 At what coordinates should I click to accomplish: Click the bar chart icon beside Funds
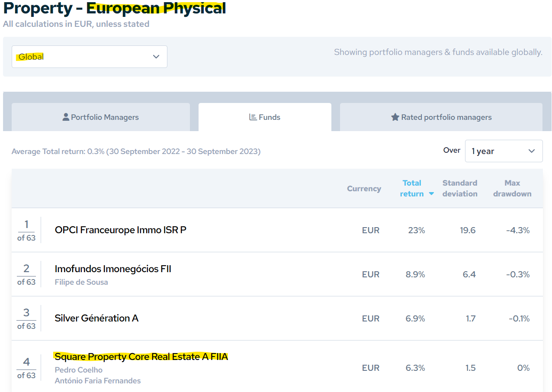(253, 117)
